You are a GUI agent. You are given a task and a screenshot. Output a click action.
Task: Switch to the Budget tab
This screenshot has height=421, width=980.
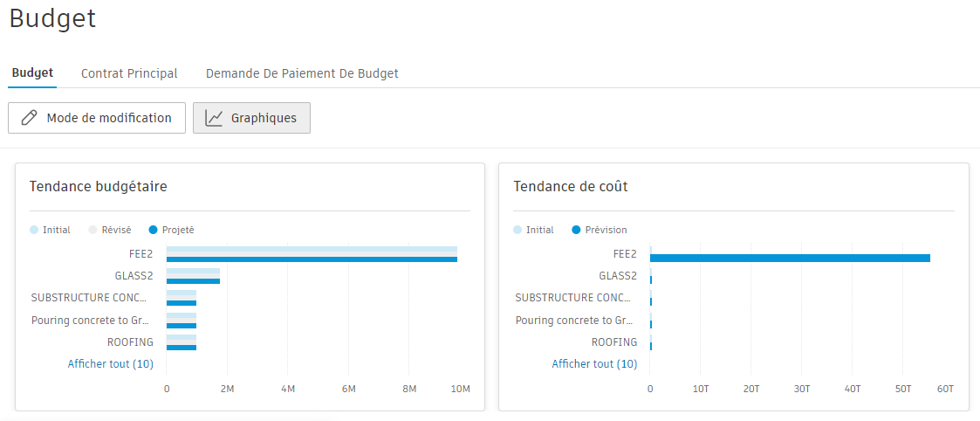32,73
